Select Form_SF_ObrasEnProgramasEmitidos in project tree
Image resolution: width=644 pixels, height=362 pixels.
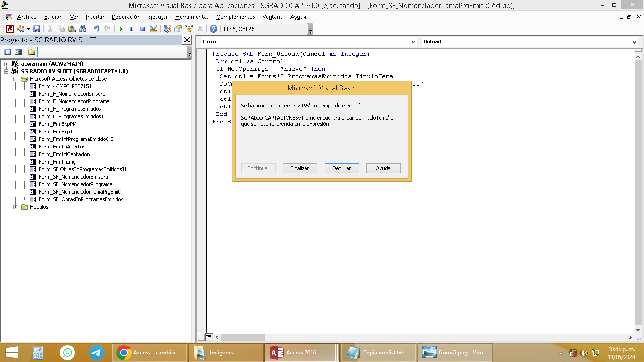[x=81, y=199]
